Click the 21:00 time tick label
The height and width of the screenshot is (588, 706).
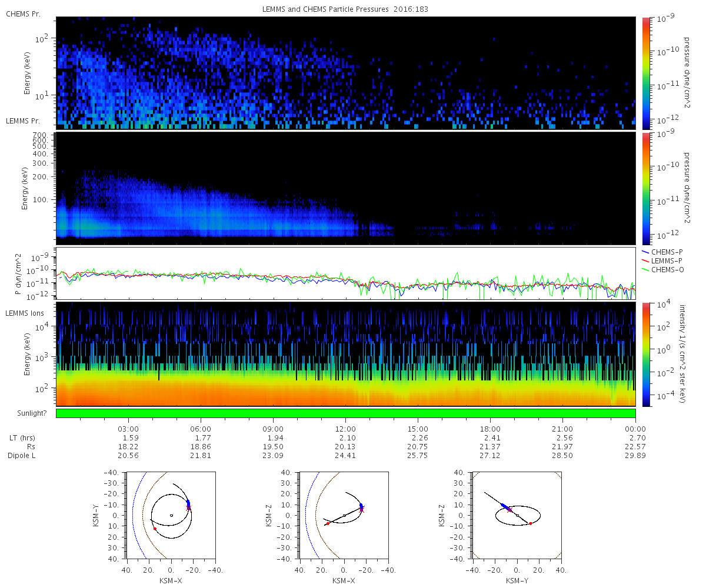point(563,429)
